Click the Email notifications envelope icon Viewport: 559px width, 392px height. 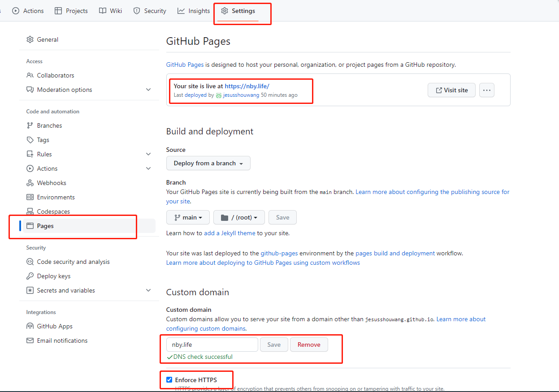pyautogui.click(x=30, y=340)
